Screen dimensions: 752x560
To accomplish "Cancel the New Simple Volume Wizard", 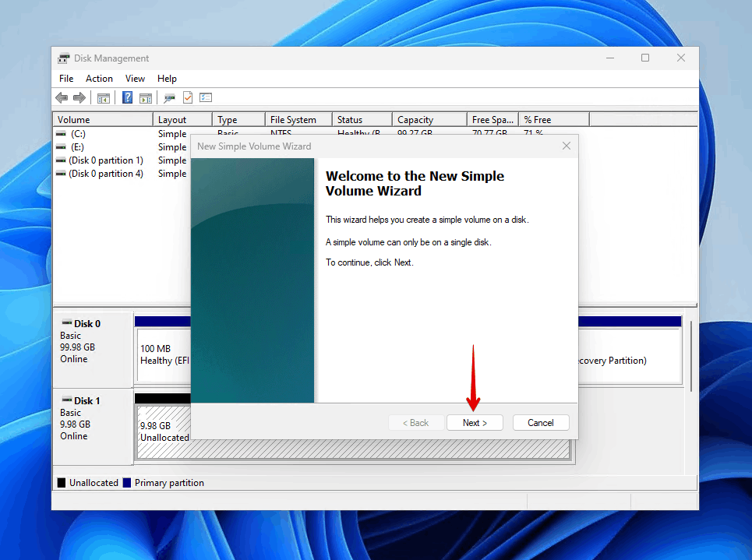I will coord(541,422).
